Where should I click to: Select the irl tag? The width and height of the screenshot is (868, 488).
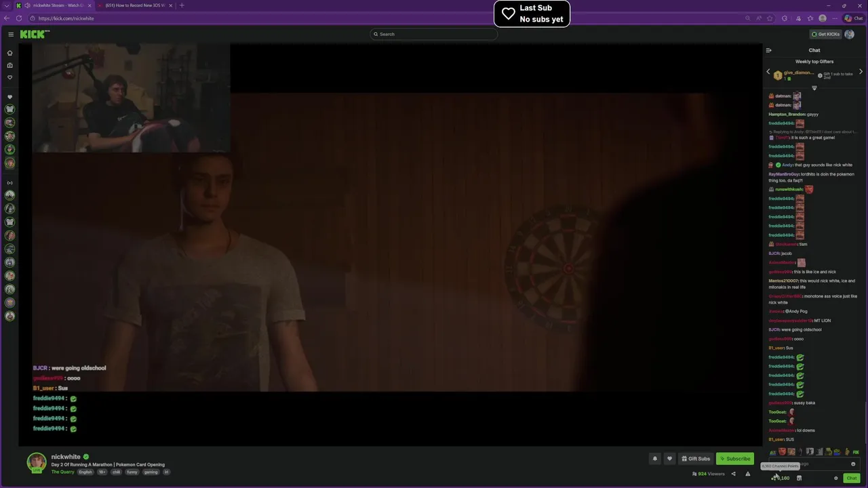pos(166,472)
